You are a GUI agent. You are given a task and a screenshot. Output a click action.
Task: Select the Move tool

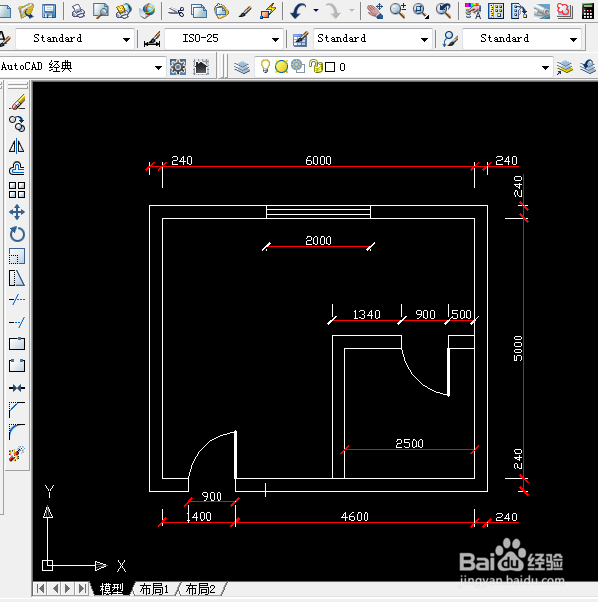point(17,212)
